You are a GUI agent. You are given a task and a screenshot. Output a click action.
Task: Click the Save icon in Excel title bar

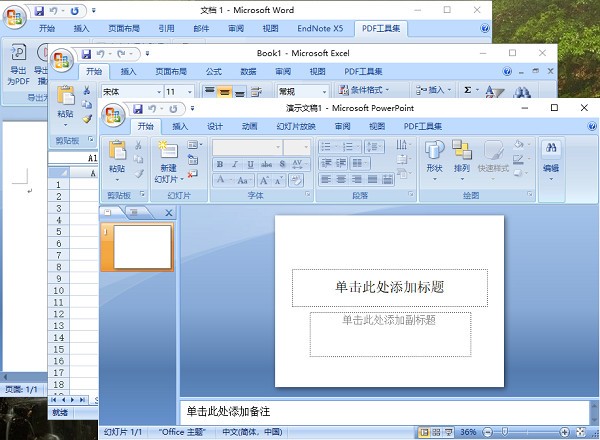pos(86,53)
